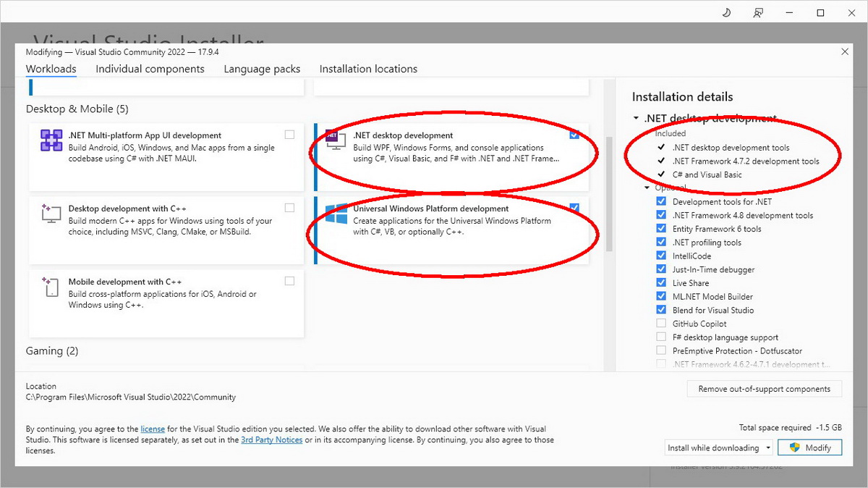Close the installer dialog with the X icon

point(844,51)
